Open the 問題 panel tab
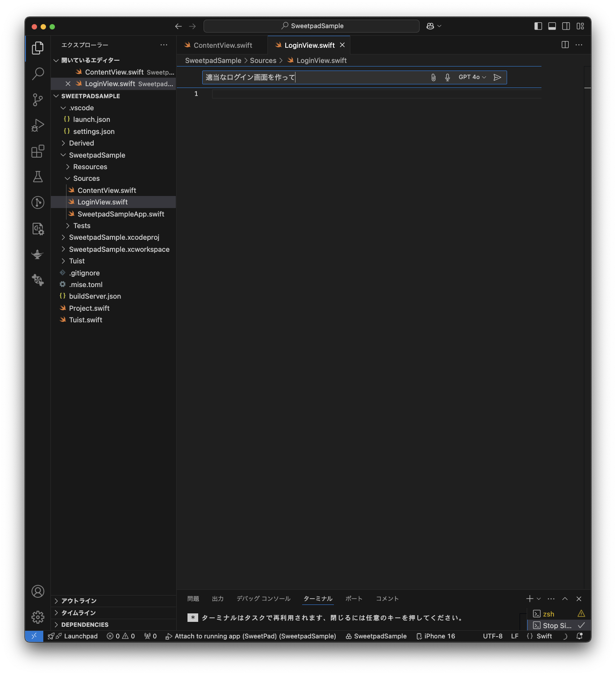The width and height of the screenshot is (616, 675). pyautogui.click(x=193, y=599)
